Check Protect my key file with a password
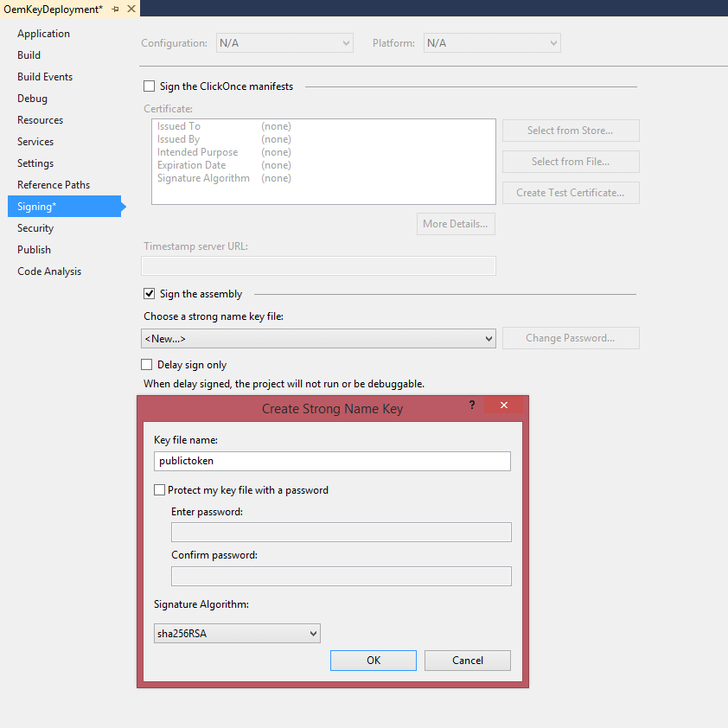The image size is (728, 728). 159,489
